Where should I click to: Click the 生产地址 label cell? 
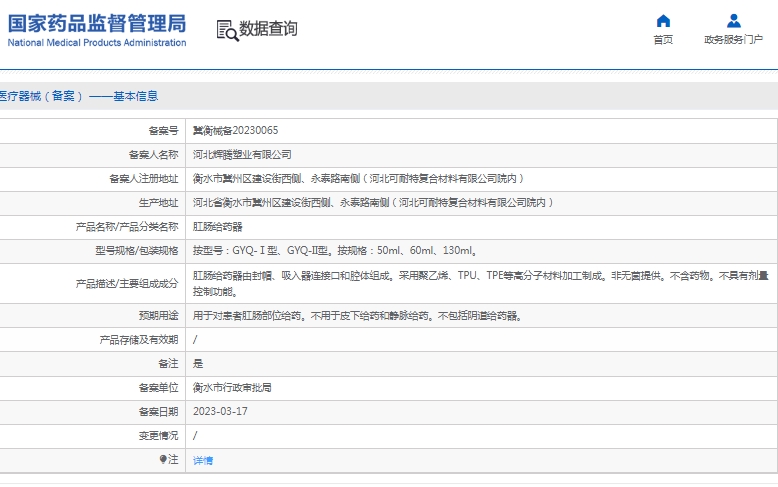[92, 202]
